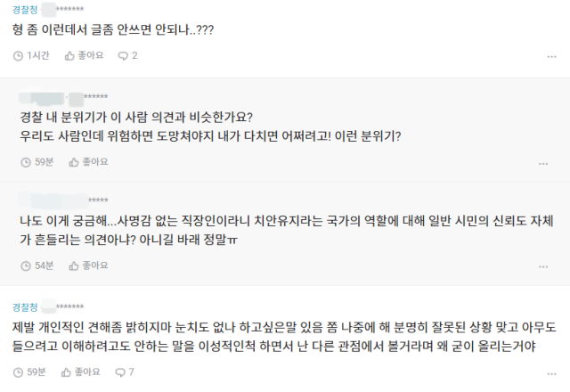Click the thumbs-up icon on the last 경찰청 comment
570x392 pixels.
tap(66, 372)
